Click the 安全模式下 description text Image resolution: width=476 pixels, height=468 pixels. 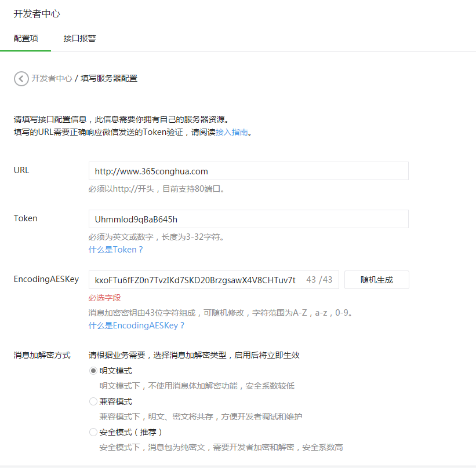click(x=221, y=447)
